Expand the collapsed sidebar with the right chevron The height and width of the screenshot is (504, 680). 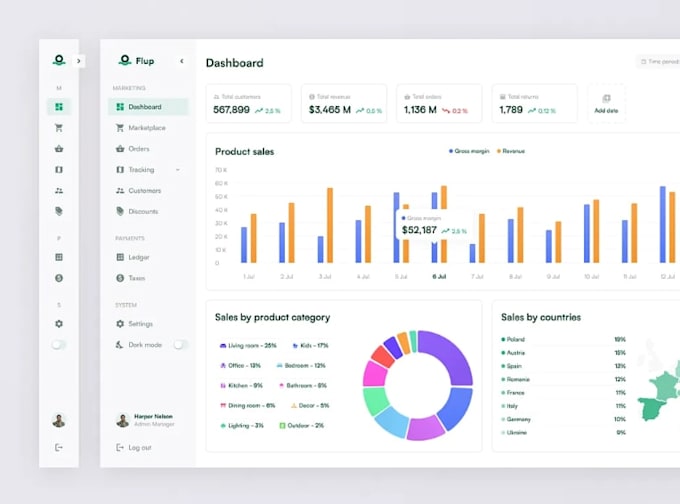coord(78,61)
